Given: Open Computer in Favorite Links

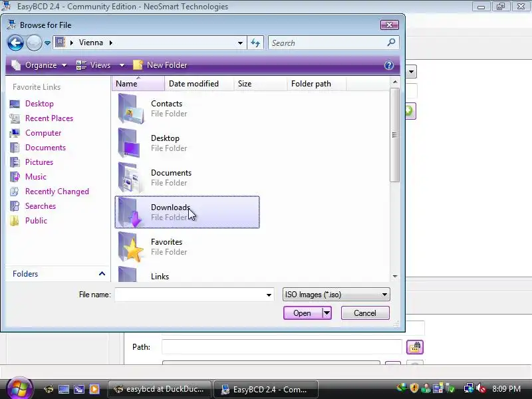Looking at the screenshot, I should coord(43,133).
